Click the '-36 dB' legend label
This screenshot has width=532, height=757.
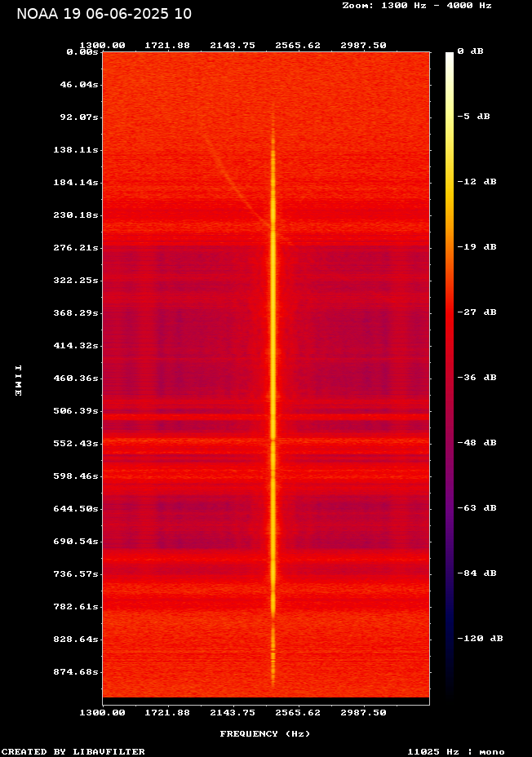477,378
